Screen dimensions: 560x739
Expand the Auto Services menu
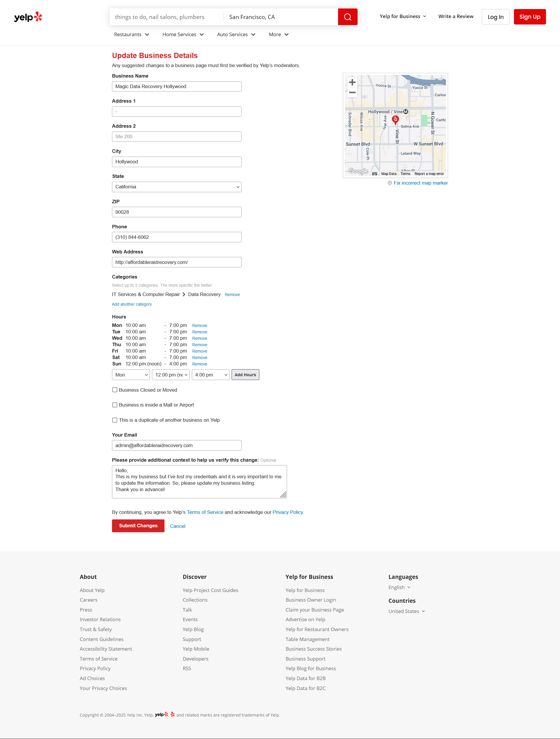236,34
